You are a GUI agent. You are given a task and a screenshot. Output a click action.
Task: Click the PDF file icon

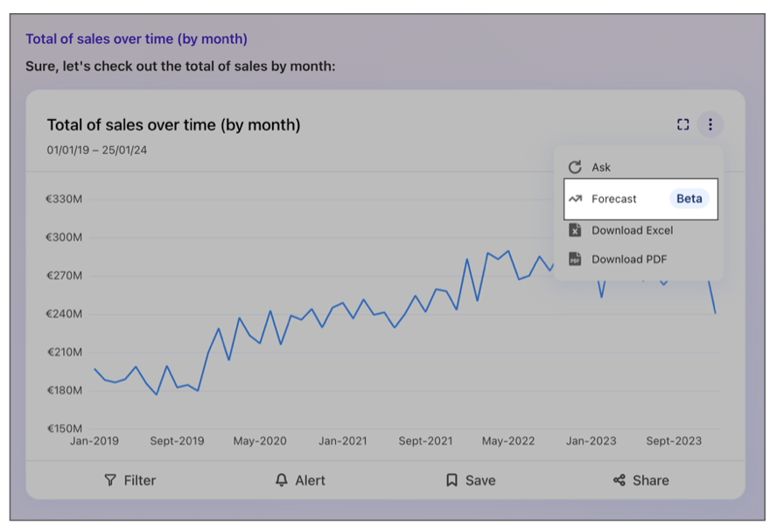pos(575,259)
